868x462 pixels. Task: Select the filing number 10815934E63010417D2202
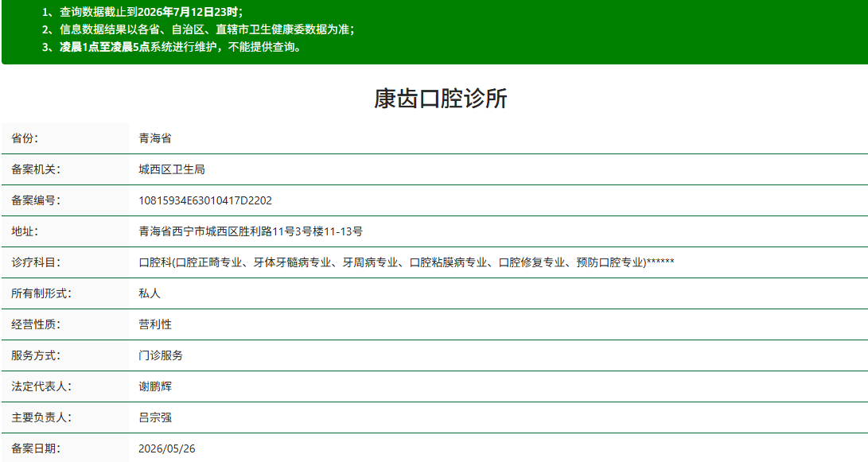pyautogui.click(x=205, y=200)
